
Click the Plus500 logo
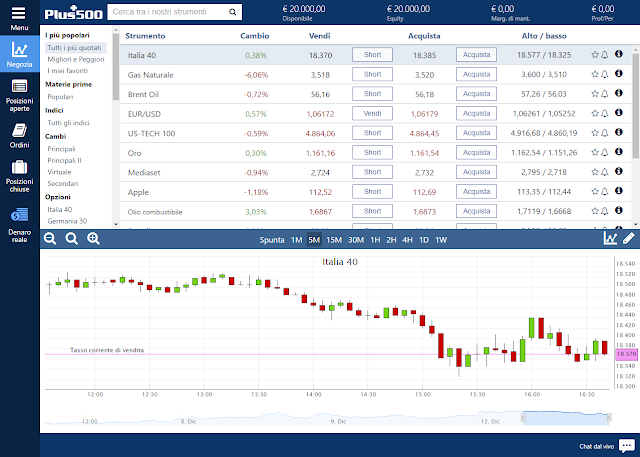point(73,13)
